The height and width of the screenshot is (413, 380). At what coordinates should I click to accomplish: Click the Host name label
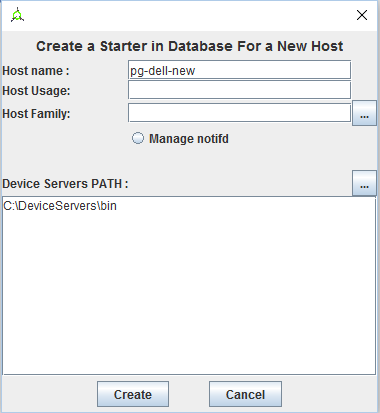(x=36, y=71)
